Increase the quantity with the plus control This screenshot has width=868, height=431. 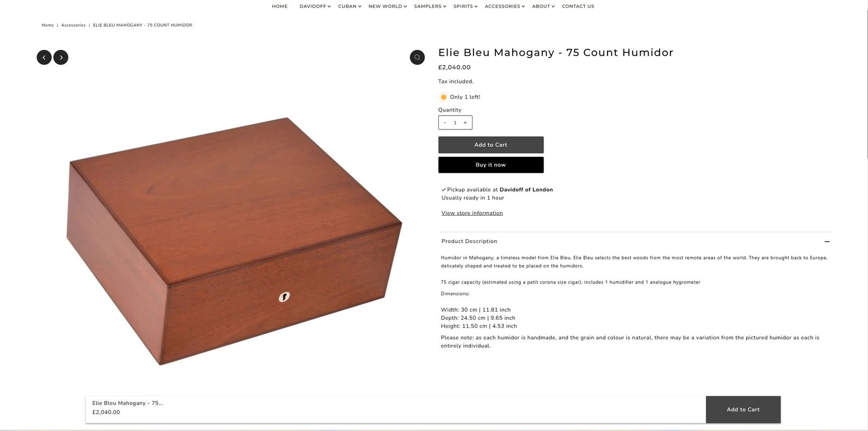click(x=466, y=123)
